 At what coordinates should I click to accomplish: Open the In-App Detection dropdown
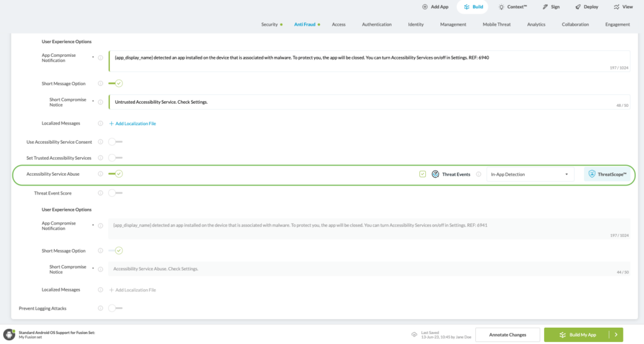pos(530,175)
